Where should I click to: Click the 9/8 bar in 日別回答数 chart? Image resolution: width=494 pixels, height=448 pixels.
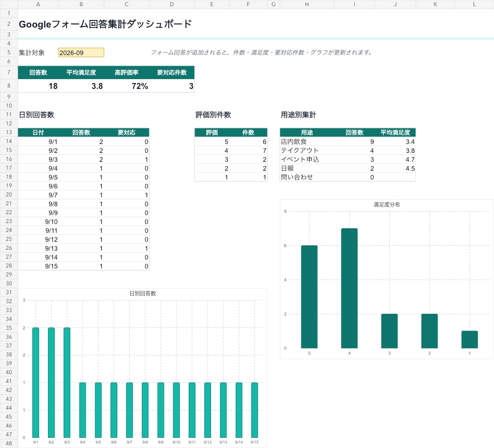coord(145,410)
